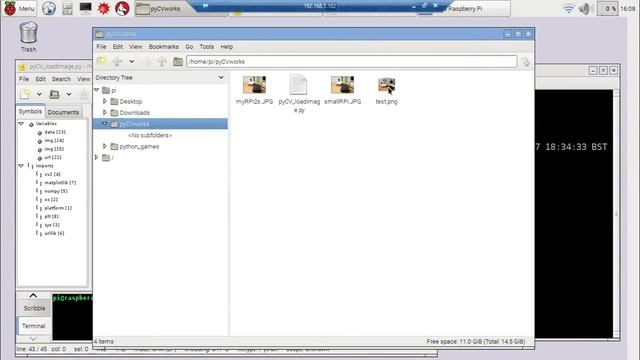Open the navigation history dropdown arrow
Image resolution: width=640 pixels, height=360 pixels.
[x=131, y=62]
